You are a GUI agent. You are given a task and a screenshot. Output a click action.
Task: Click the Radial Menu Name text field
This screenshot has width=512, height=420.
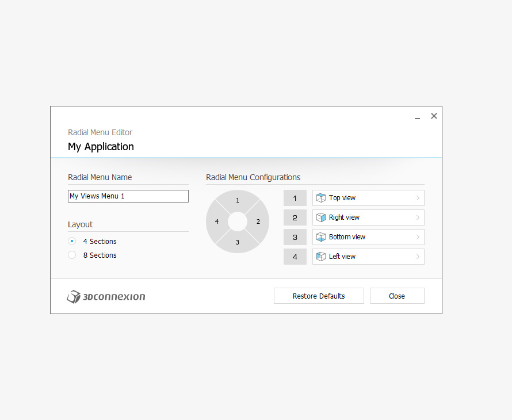click(x=128, y=196)
